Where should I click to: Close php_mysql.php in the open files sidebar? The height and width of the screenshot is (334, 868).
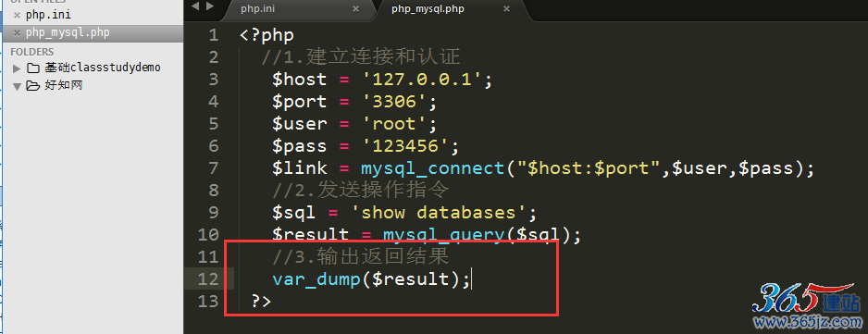click(x=18, y=33)
